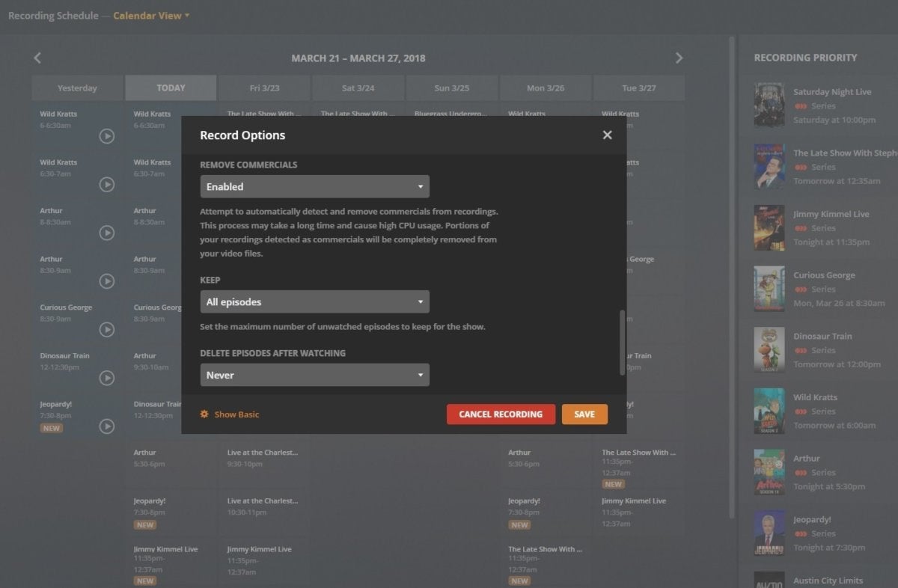The width and height of the screenshot is (898, 588).
Task: Click the series icon under Dinosaur Train priority
Action: point(801,350)
